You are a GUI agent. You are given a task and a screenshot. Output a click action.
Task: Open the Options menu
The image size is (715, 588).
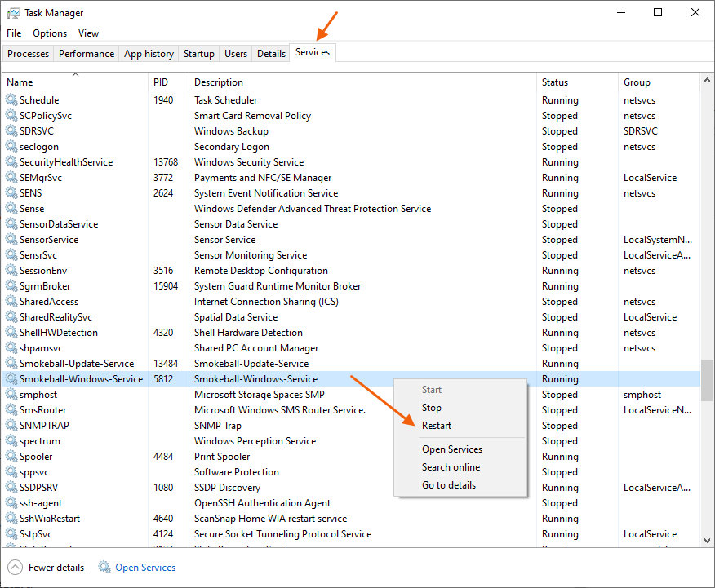click(50, 33)
